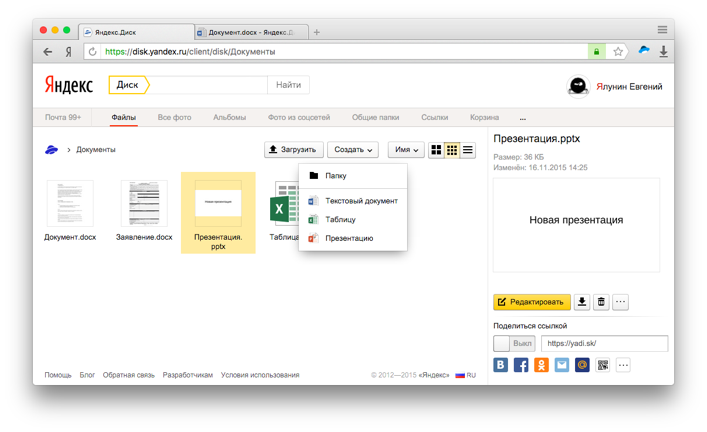Toggle the share link switch 'Выкл'
The image size is (707, 432).
point(514,343)
